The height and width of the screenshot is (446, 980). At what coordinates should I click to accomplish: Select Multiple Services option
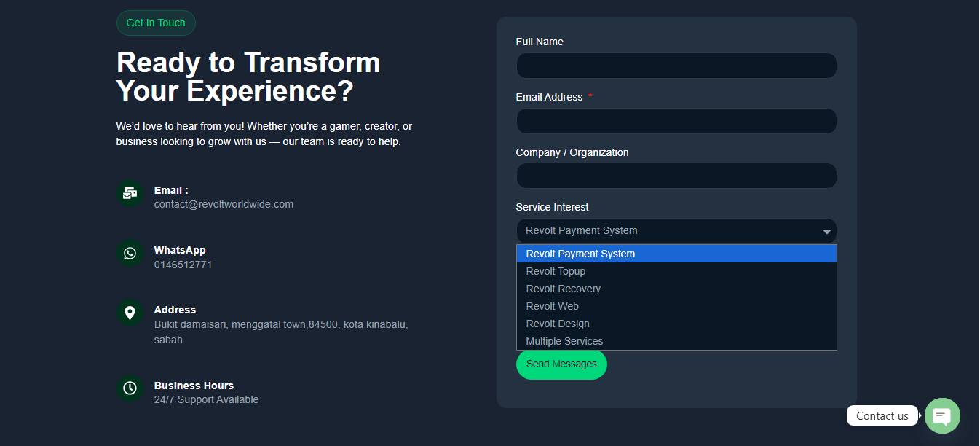click(676, 341)
